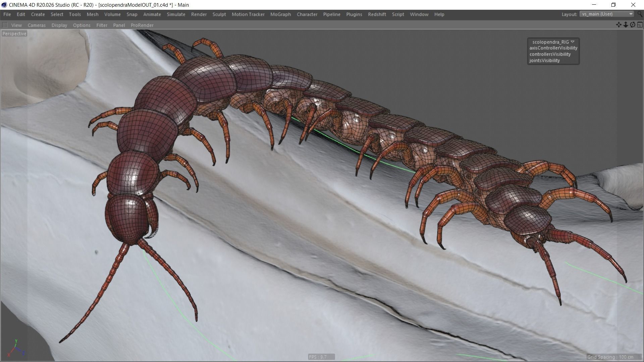Toggle axisControllerVisibility in HUD

(x=553, y=48)
